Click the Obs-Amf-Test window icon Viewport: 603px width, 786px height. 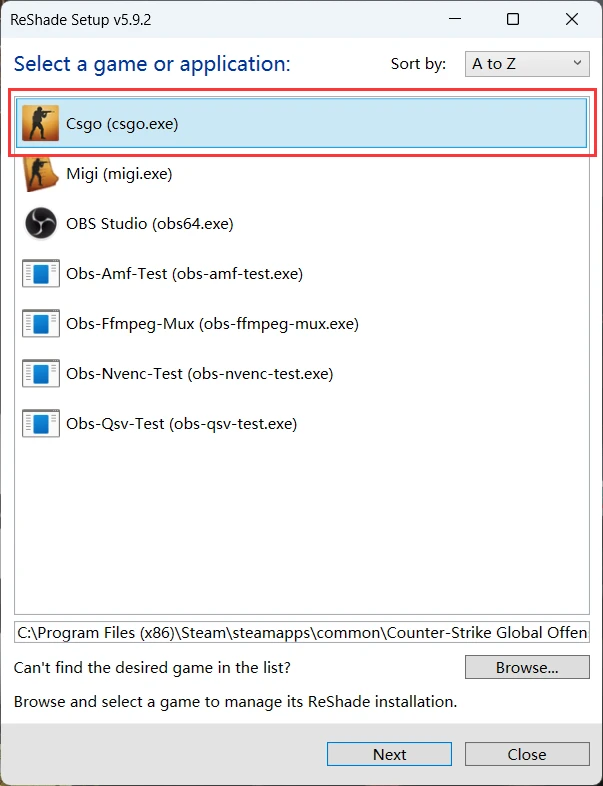41,274
